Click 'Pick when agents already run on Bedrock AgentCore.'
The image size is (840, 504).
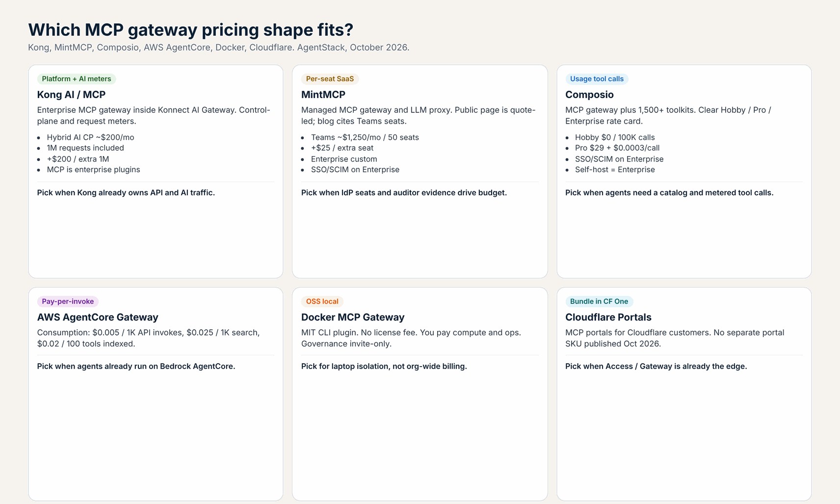tap(136, 367)
